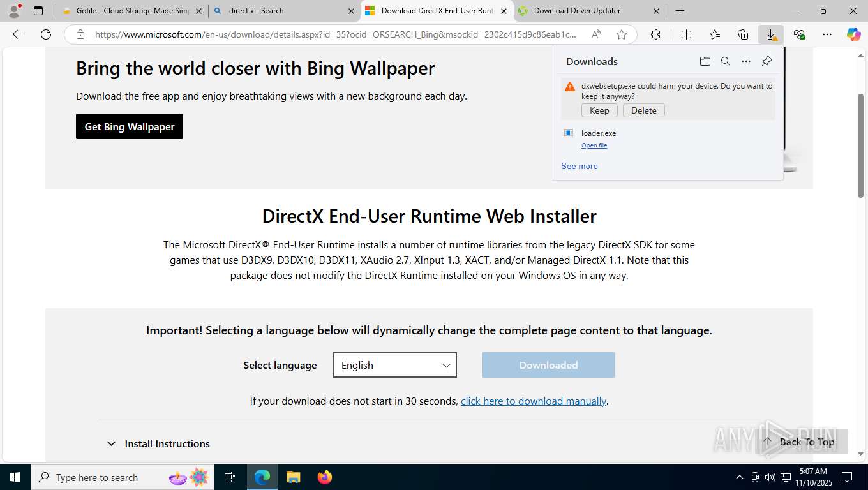Open a new tab with the plus icon
The height and width of the screenshot is (490, 868).
click(x=680, y=11)
